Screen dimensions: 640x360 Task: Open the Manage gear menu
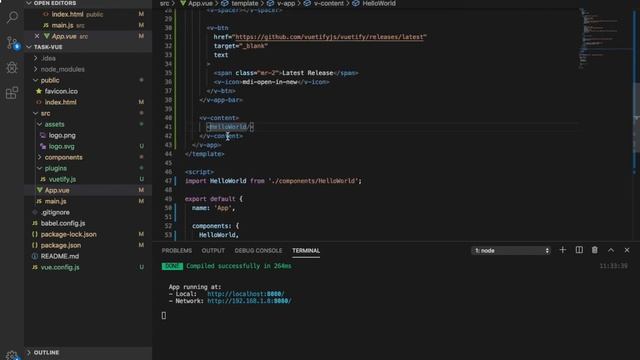[12, 356]
